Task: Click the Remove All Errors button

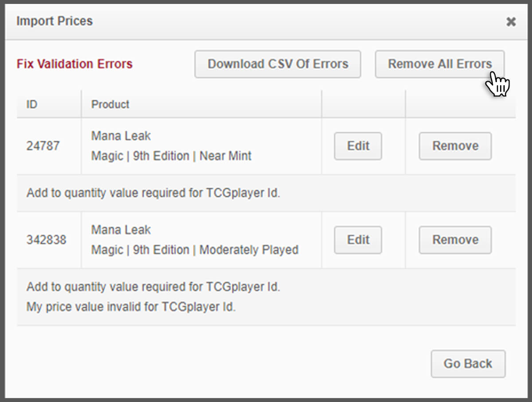Action: pos(439,64)
